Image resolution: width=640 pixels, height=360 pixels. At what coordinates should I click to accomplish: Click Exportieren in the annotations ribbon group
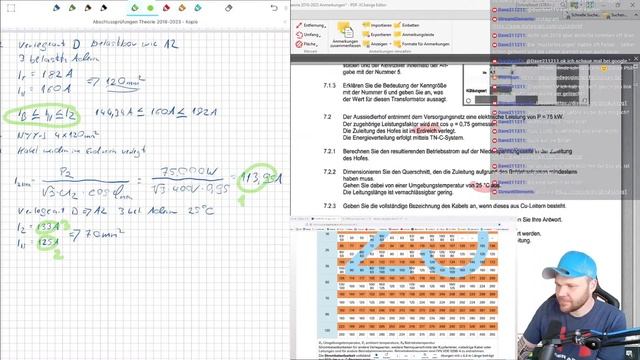[378, 35]
